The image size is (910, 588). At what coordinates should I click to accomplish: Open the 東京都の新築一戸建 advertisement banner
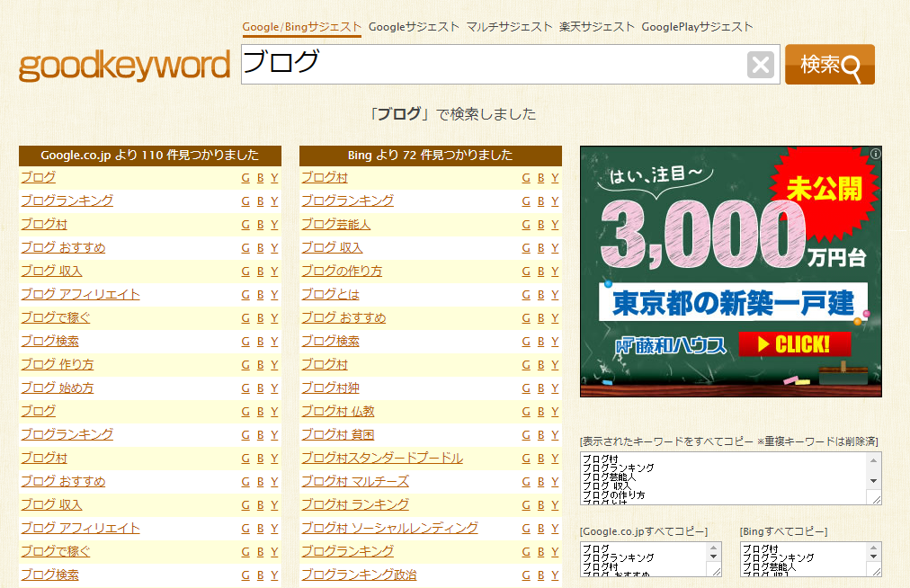[731, 272]
